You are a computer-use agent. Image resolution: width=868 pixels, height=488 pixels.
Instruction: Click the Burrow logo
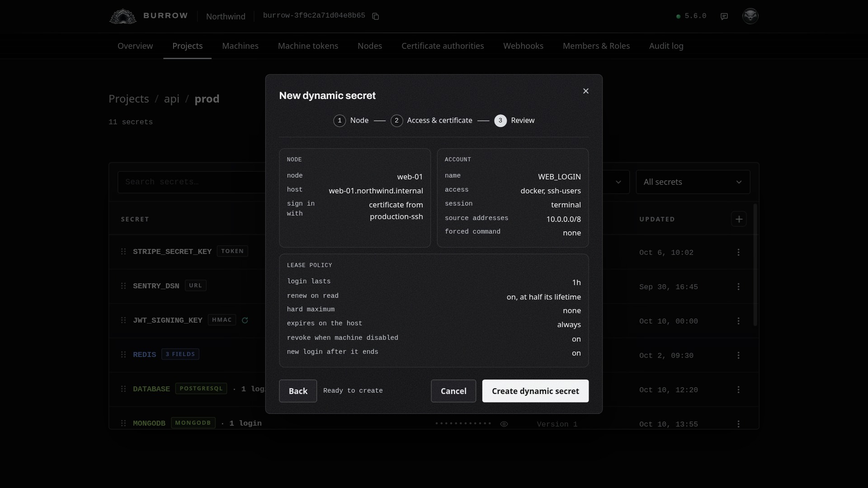[123, 16]
